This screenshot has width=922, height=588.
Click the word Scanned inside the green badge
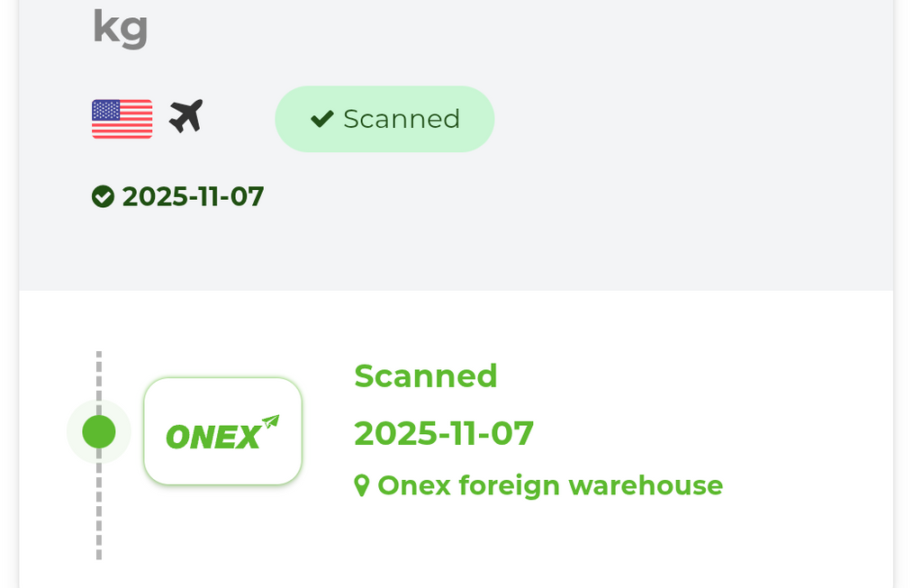pos(402,119)
